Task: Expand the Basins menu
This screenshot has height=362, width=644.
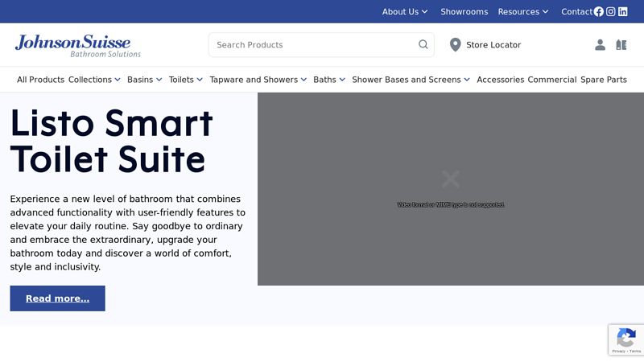Action: [x=145, y=80]
